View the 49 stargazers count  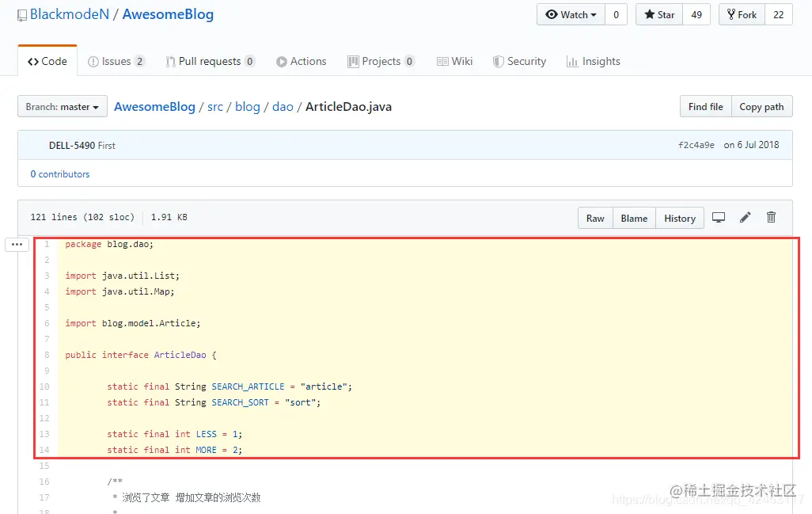(696, 14)
